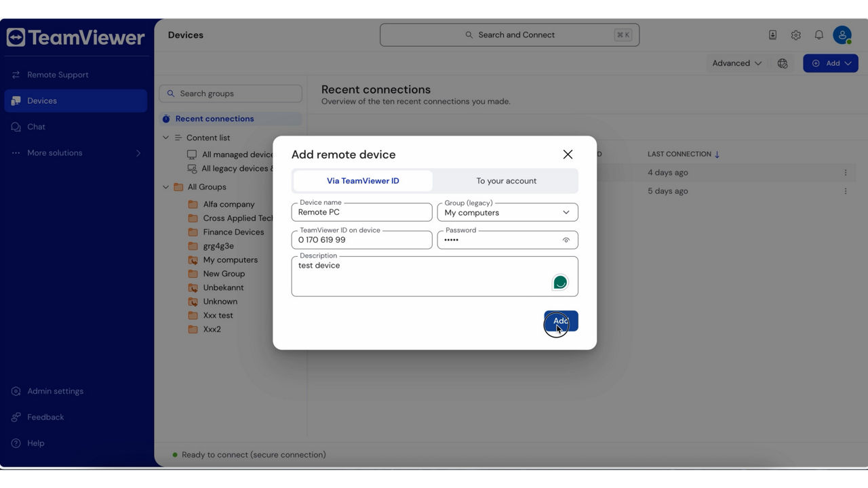Click the Feedback icon in sidebar
The image size is (868, 488).
pyautogui.click(x=16, y=418)
